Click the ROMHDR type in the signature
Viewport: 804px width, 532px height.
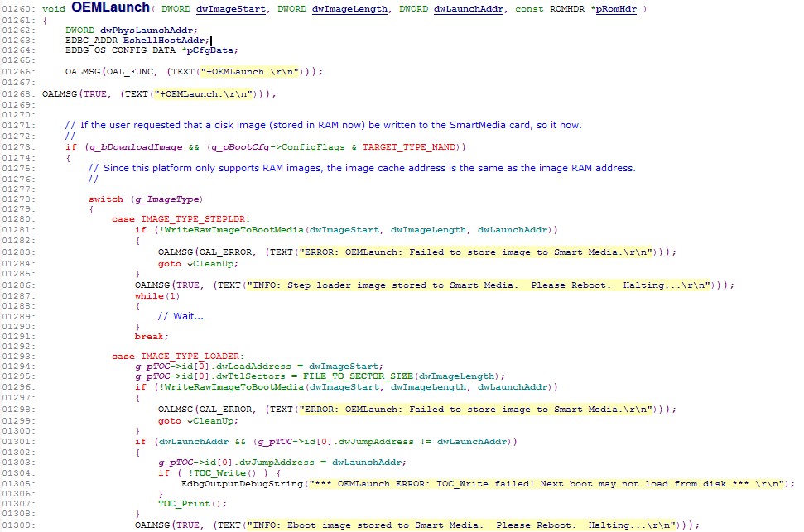566,9
